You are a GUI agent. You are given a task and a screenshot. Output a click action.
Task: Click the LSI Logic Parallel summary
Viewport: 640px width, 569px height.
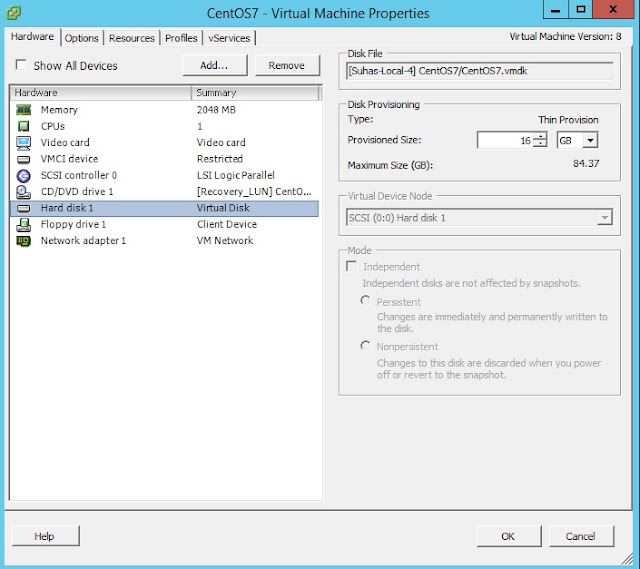pyautogui.click(x=236, y=175)
